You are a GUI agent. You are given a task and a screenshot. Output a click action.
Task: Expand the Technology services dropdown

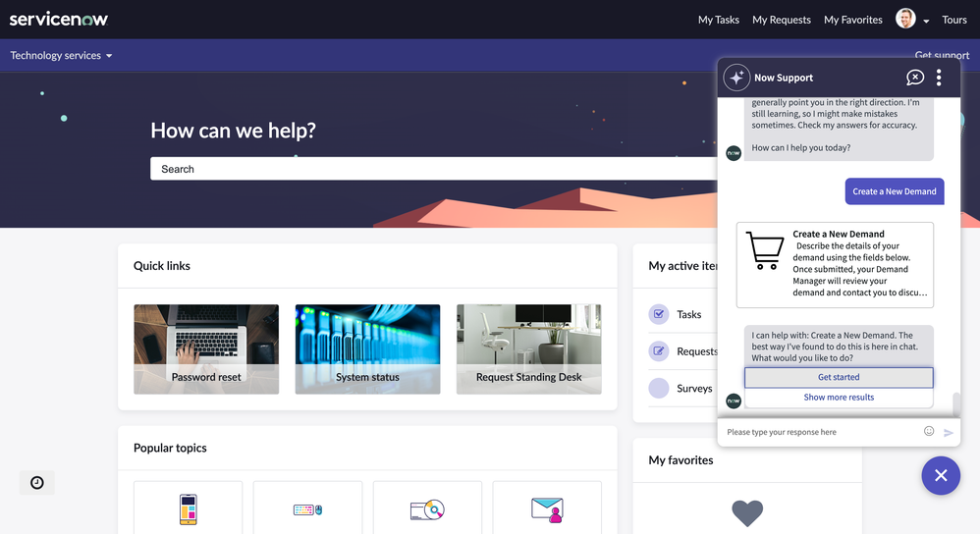click(61, 56)
